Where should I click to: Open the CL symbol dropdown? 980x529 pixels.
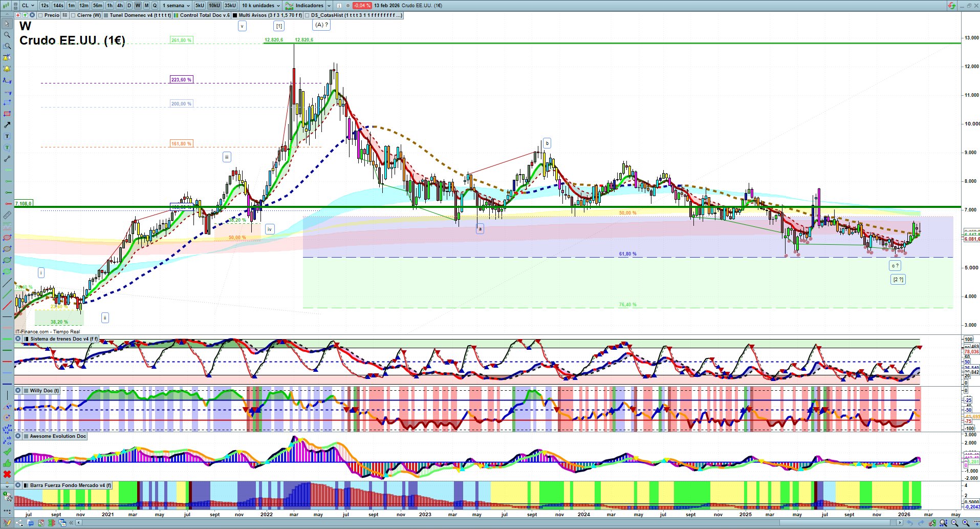[x=28, y=6]
